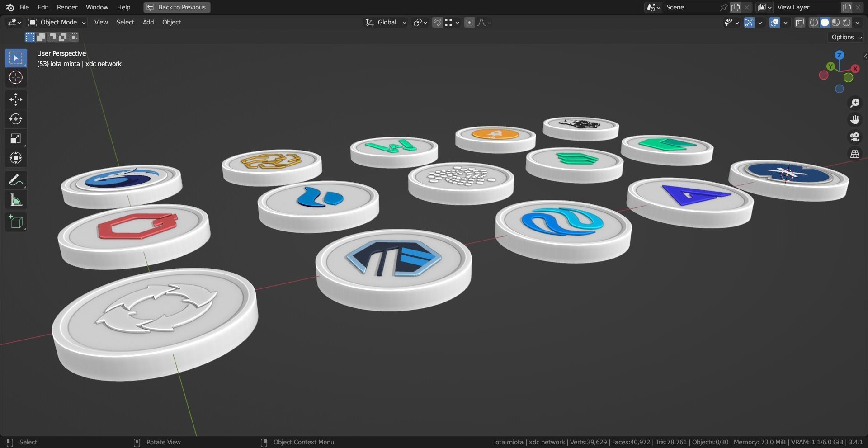Toggle viewport gizmos display

(x=750, y=22)
